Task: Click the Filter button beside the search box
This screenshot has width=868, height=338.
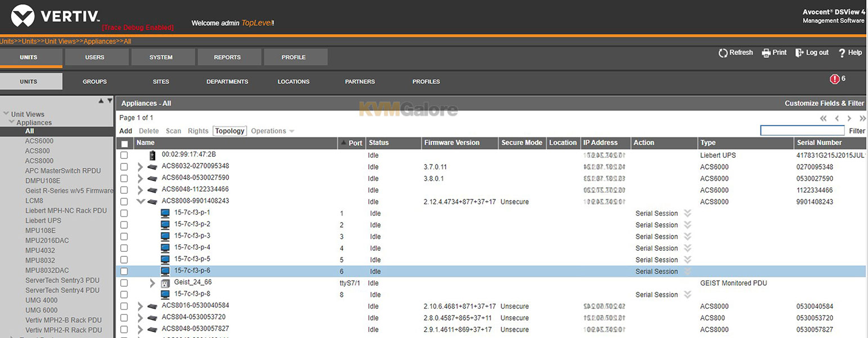Action: tap(857, 131)
